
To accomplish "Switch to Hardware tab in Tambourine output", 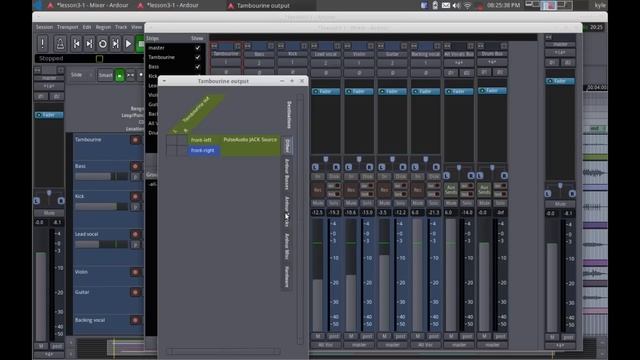I will coord(287,277).
